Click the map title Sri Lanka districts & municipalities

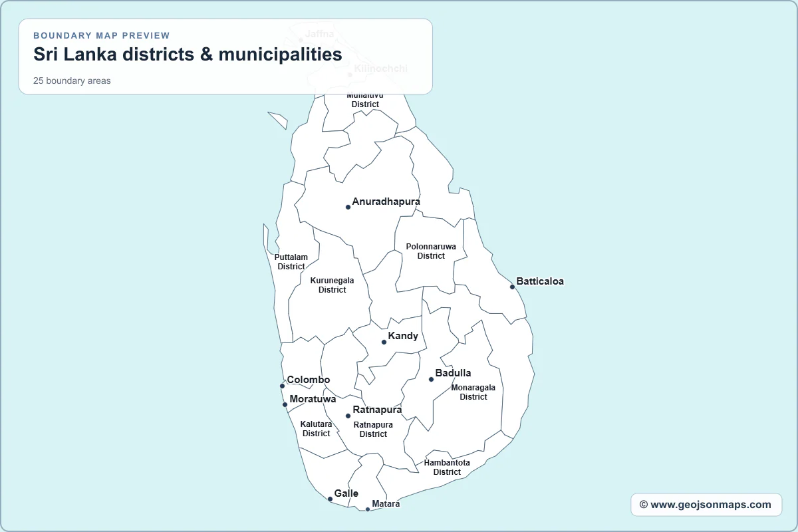188,55
